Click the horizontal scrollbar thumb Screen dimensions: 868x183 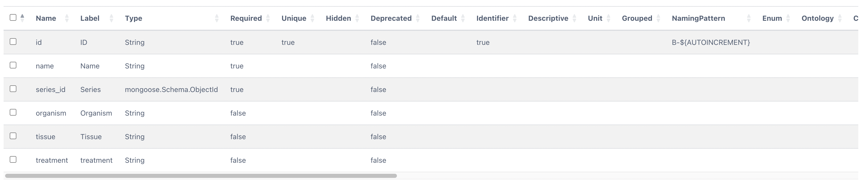[x=201, y=176]
